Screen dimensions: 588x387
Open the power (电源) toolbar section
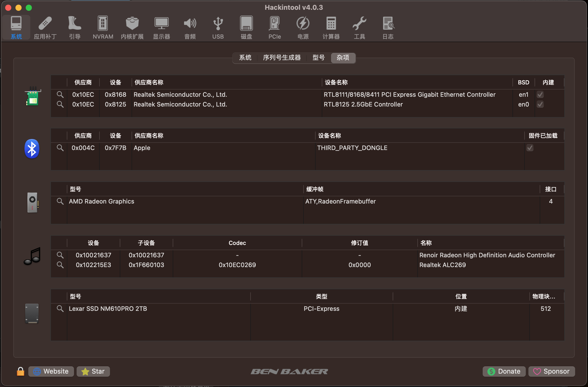click(x=303, y=27)
